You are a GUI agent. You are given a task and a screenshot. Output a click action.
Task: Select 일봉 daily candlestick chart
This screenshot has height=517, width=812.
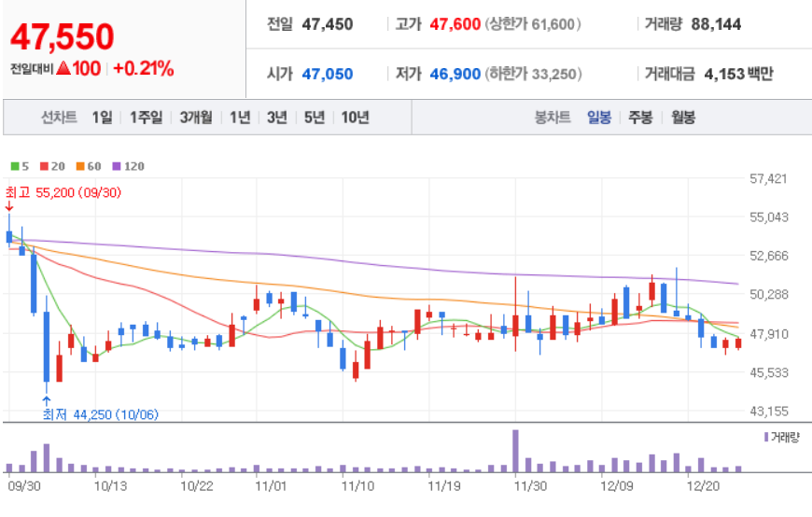599,118
